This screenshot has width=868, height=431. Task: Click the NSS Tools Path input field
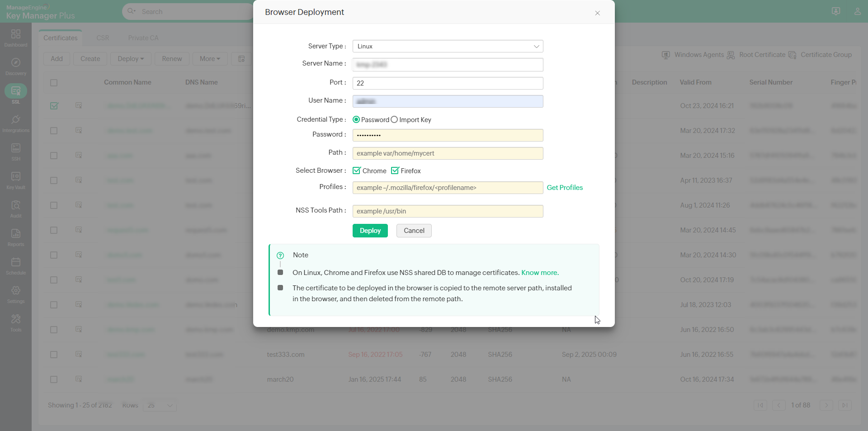pos(448,211)
